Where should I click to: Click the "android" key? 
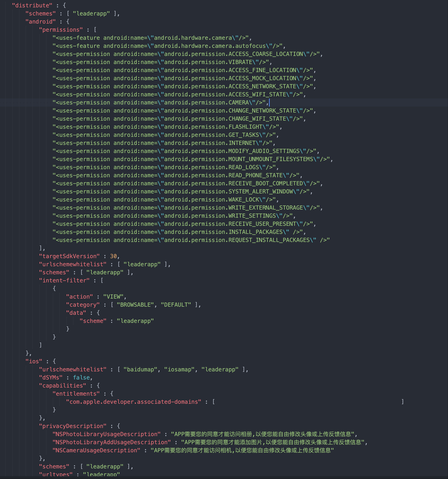click(40, 21)
